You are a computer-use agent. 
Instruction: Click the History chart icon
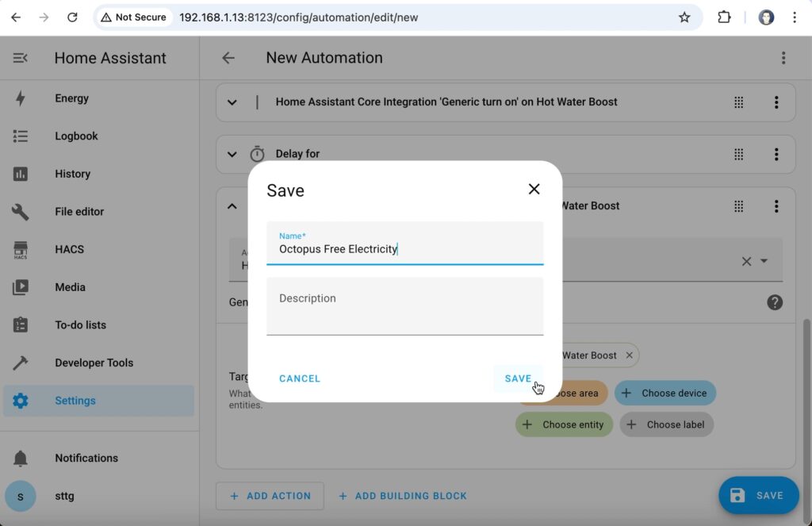coord(20,174)
